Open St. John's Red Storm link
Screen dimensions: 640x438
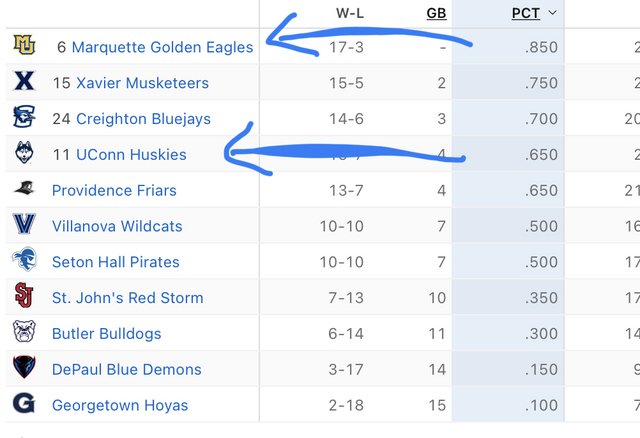coord(128,298)
